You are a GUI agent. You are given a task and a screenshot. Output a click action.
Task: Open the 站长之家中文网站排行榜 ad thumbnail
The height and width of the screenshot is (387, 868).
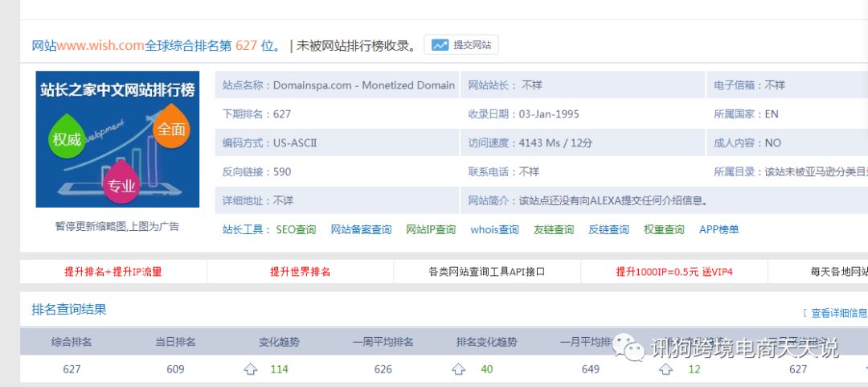pyautogui.click(x=117, y=139)
